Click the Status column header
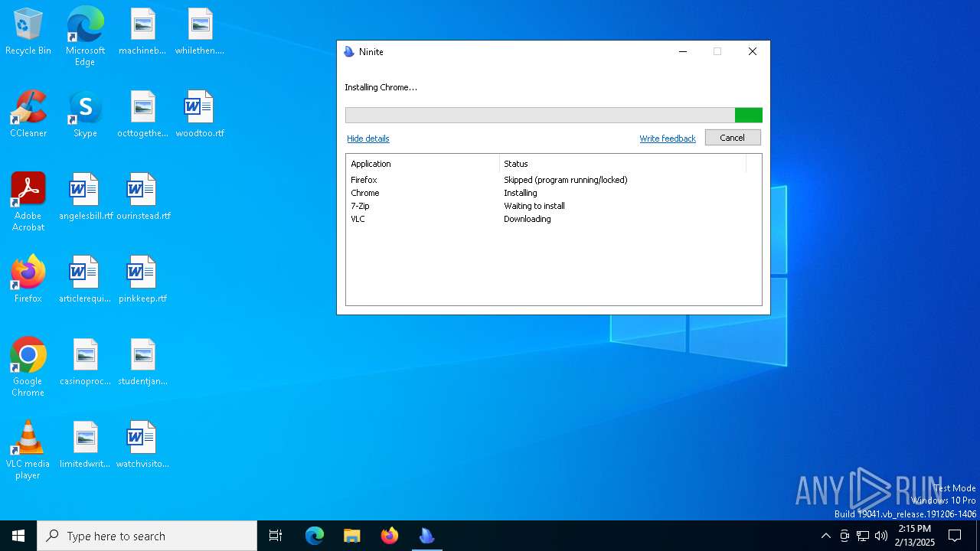 coord(622,164)
